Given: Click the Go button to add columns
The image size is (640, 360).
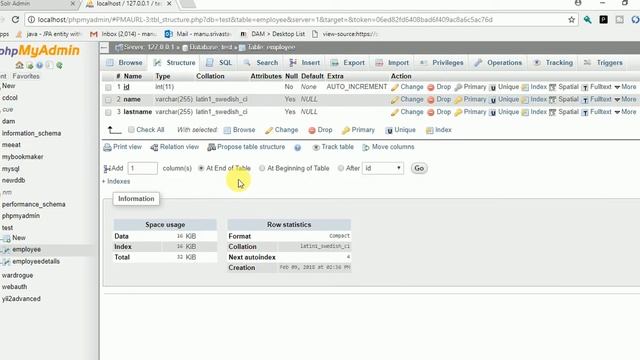Looking at the screenshot, I should click(419, 168).
